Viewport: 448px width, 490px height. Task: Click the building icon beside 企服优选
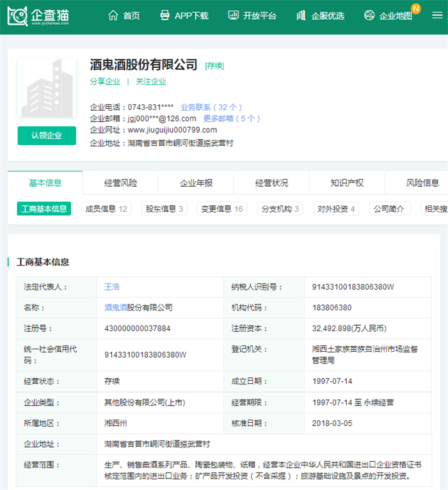(301, 15)
